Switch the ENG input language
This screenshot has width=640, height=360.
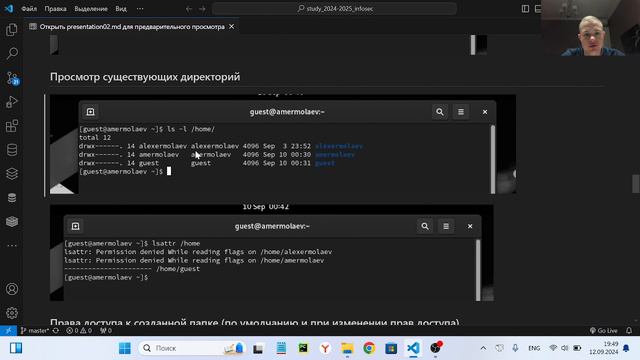534,348
